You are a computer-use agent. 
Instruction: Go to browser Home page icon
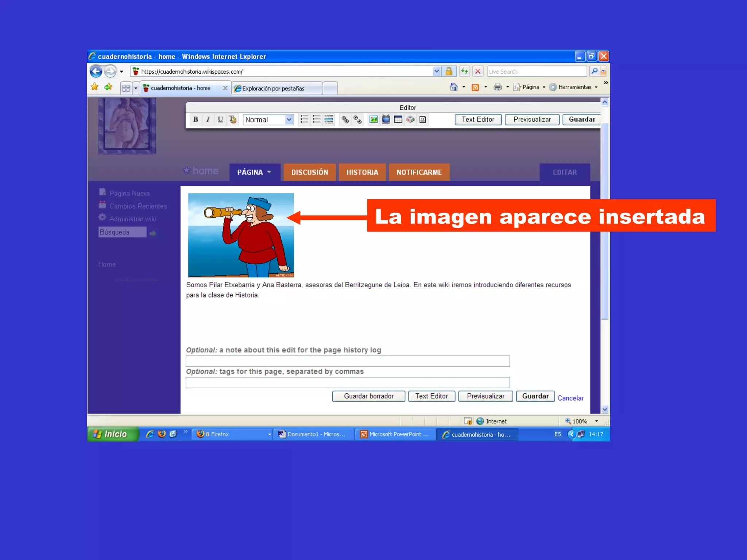(x=454, y=87)
